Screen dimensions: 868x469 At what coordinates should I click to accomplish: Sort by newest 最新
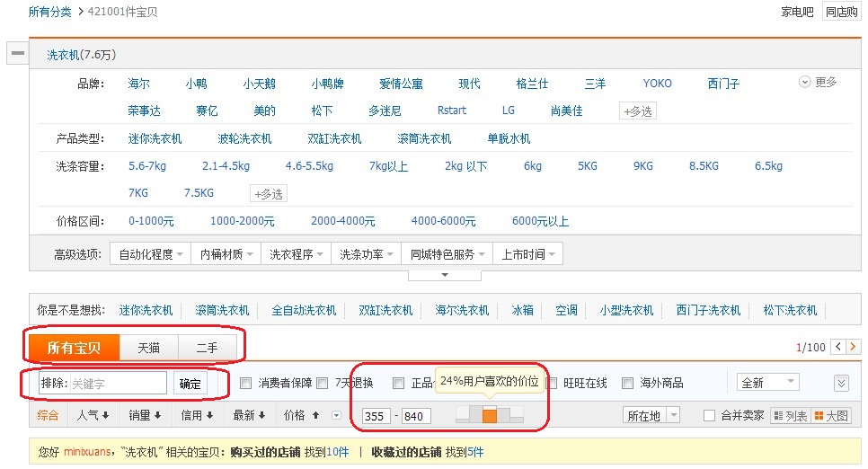tap(249, 415)
